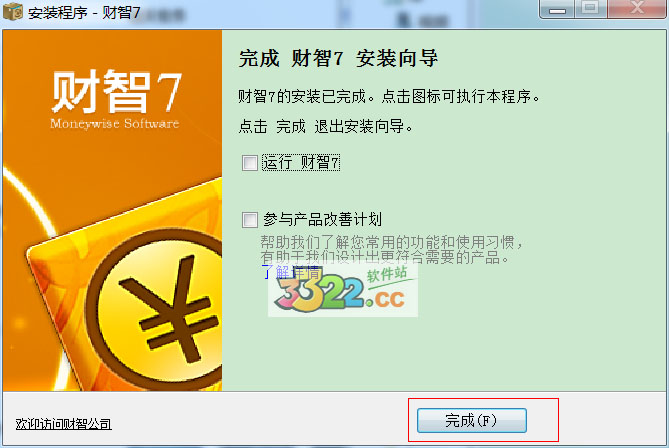Click the 安装程序 - 财智7 title bar text

[x=84, y=12]
